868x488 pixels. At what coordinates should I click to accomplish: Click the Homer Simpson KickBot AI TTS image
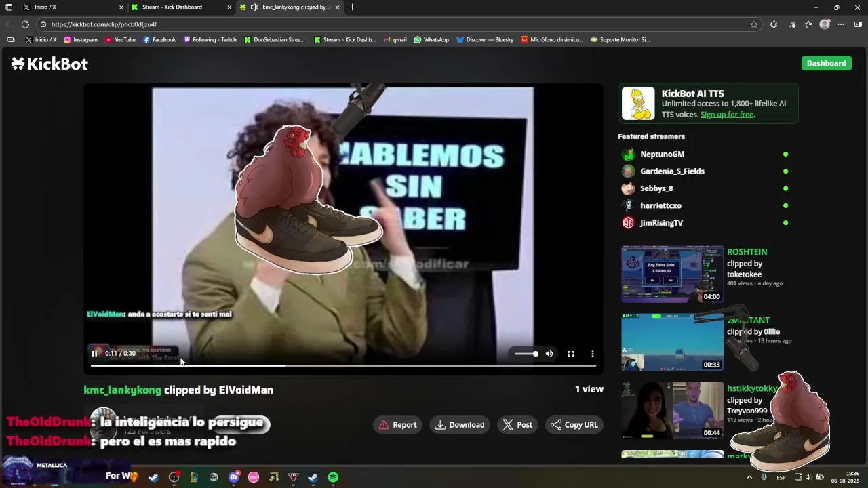point(638,104)
